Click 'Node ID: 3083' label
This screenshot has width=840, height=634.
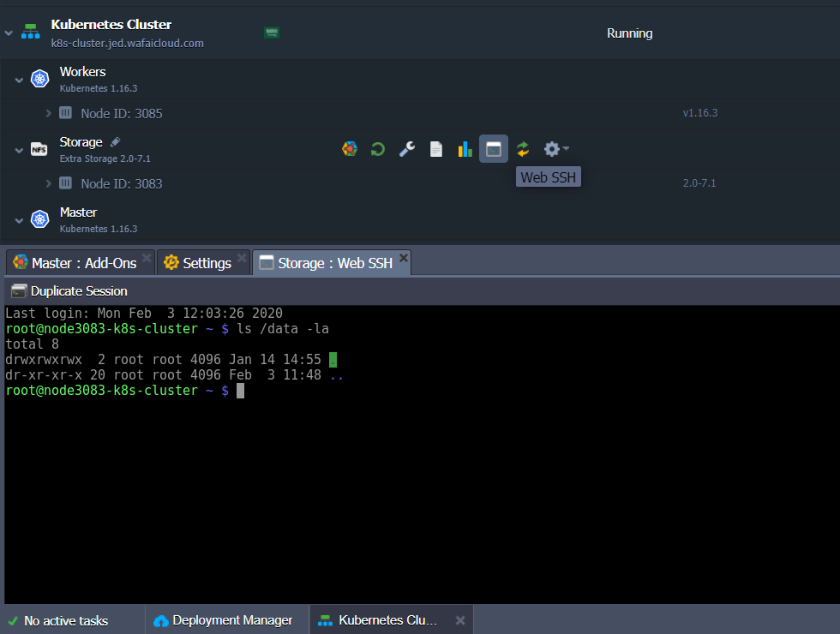(x=122, y=183)
